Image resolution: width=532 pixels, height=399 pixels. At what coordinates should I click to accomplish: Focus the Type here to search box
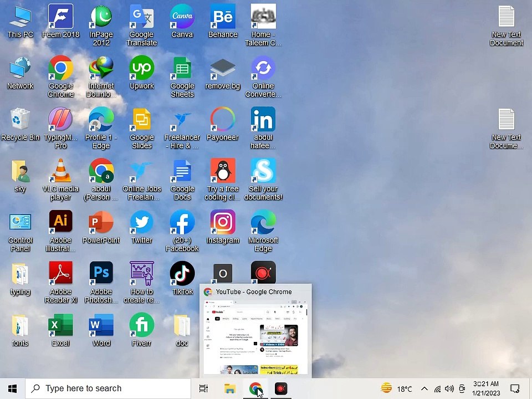108,388
